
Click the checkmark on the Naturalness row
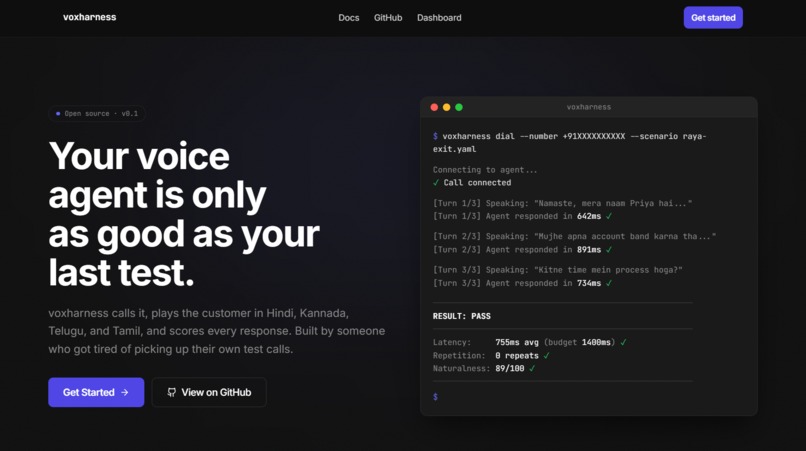pyautogui.click(x=532, y=369)
